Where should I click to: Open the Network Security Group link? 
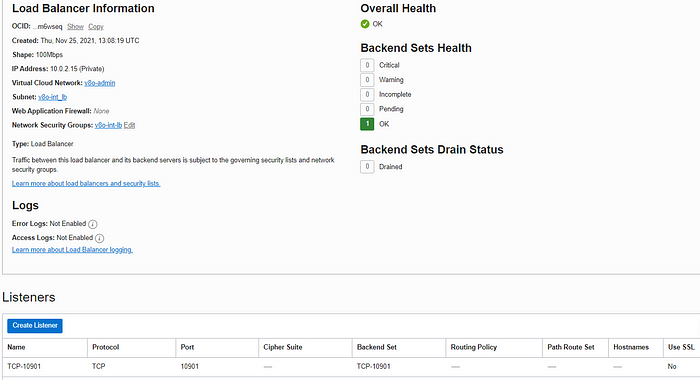coord(108,125)
